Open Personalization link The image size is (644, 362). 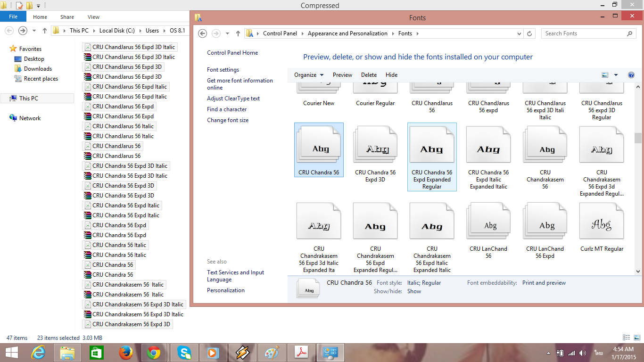click(x=226, y=290)
